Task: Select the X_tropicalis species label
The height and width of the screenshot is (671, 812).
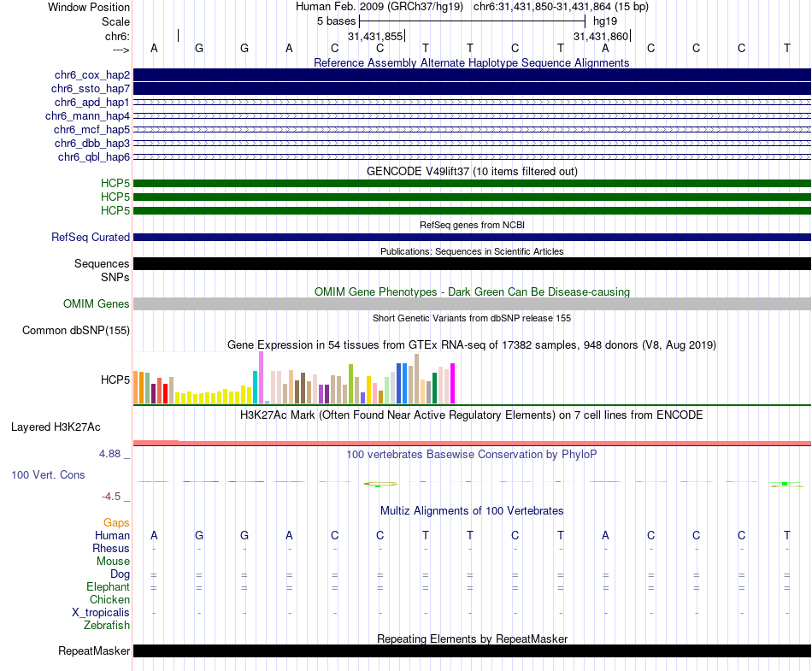Action: (x=101, y=613)
